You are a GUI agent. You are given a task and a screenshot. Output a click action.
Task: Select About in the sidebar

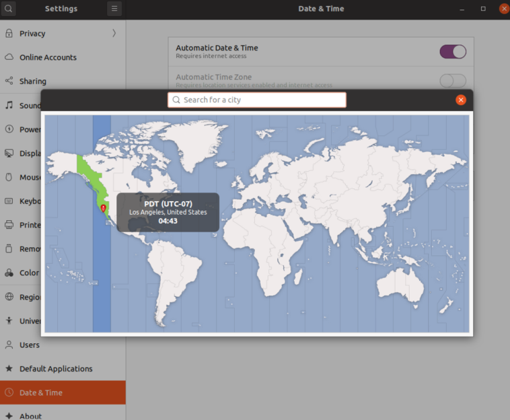[x=30, y=416]
